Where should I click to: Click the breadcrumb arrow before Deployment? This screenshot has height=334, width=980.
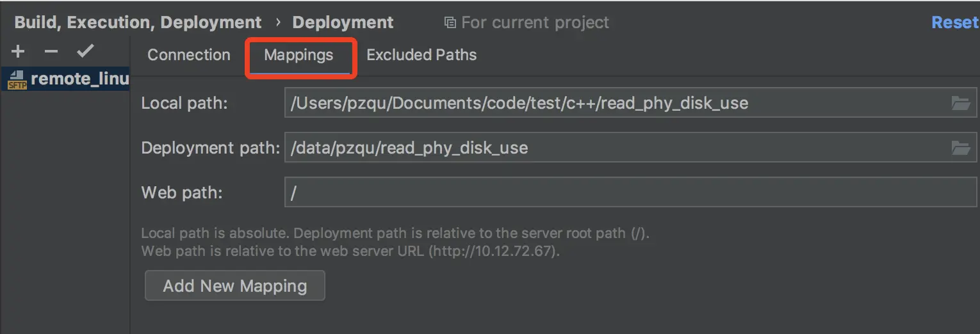278,23
